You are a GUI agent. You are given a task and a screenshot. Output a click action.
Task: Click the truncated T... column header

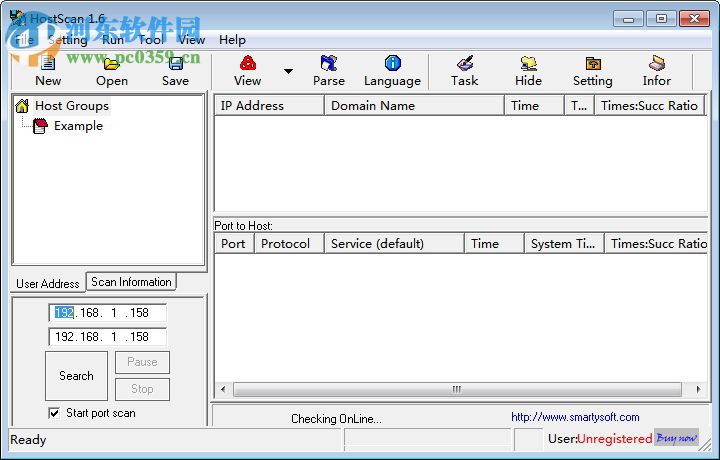click(x=579, y=106)
